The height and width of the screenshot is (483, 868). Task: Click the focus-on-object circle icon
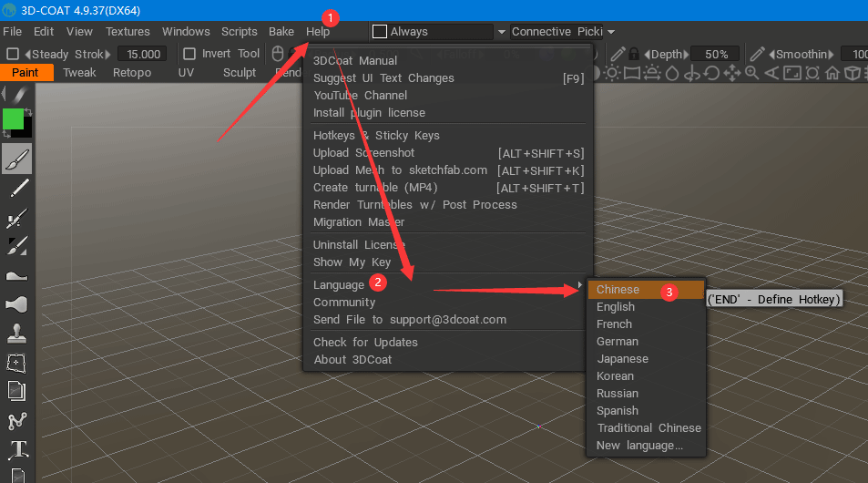click(x=812, y=73)
